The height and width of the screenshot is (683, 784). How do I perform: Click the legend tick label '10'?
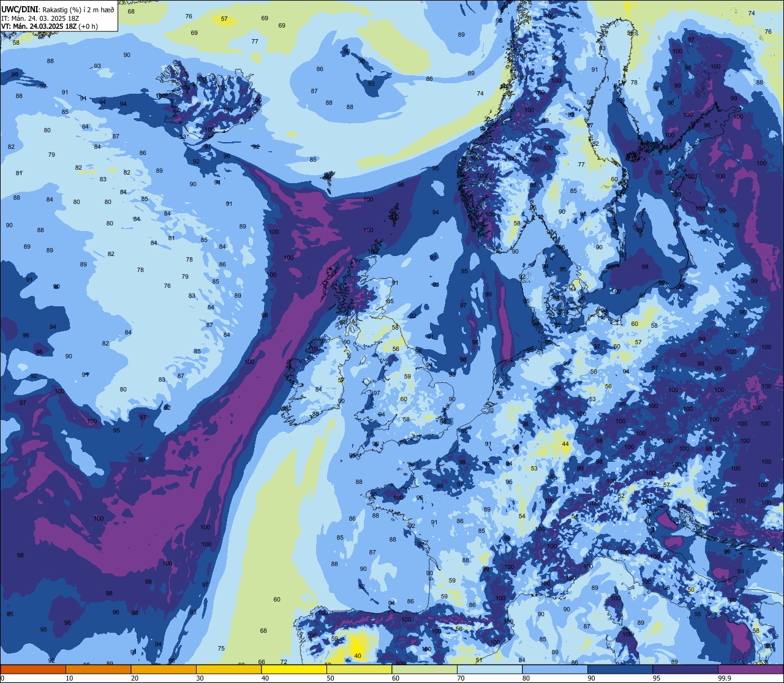tap(69, 678)
